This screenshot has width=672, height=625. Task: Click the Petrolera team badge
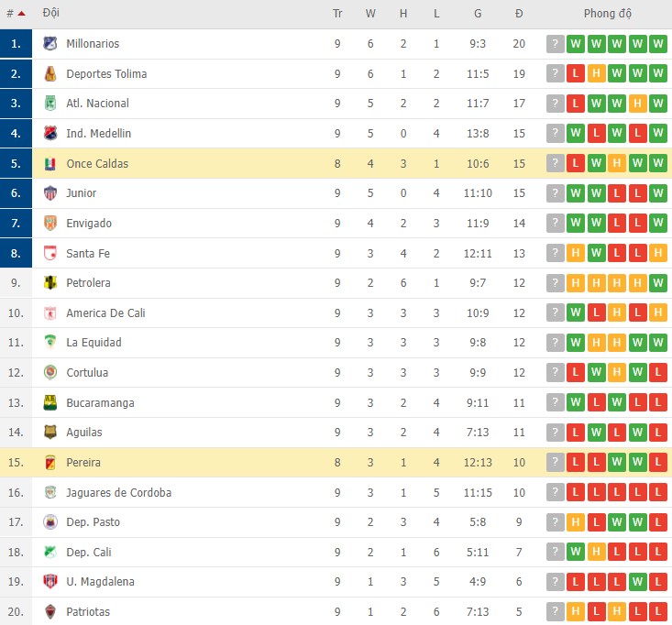tap(50, 283)
